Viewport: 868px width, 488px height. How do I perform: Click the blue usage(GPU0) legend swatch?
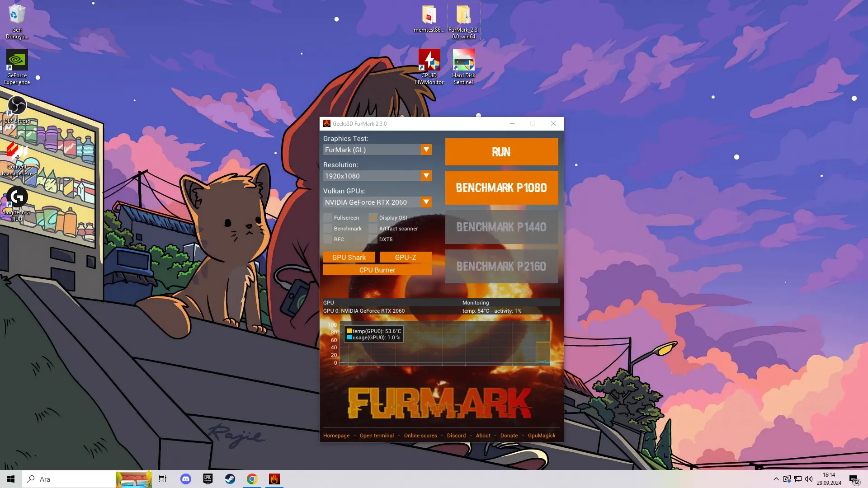349,338
